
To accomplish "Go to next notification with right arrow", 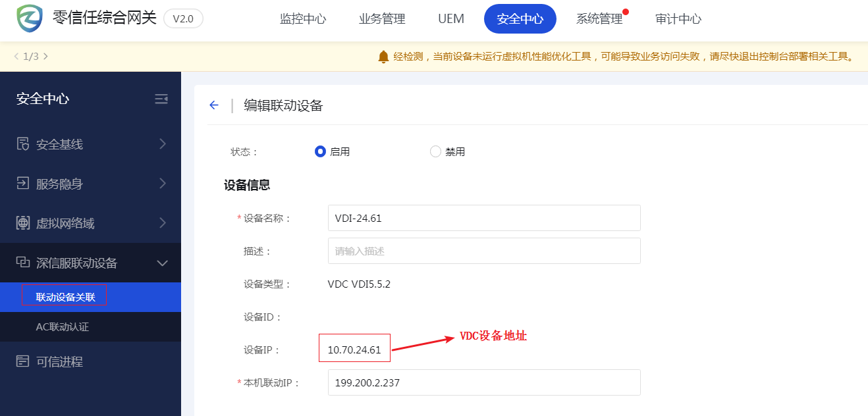I will (45, 57).
